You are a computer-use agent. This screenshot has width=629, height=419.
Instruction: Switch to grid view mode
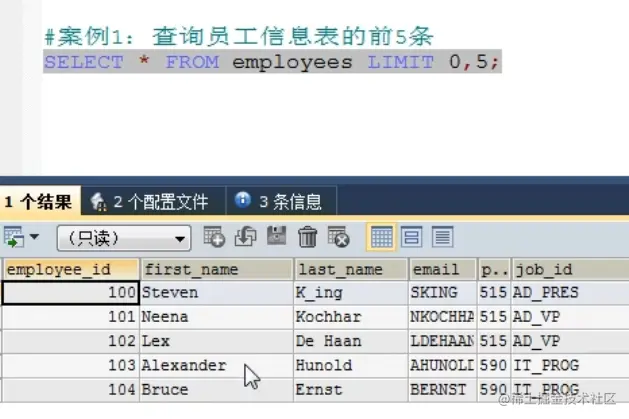[381, 237]
